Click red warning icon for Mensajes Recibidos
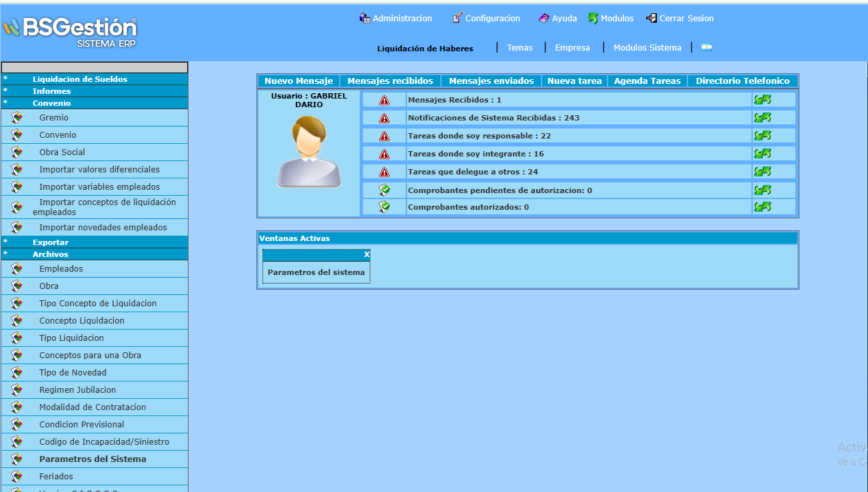 pos(384,100)
